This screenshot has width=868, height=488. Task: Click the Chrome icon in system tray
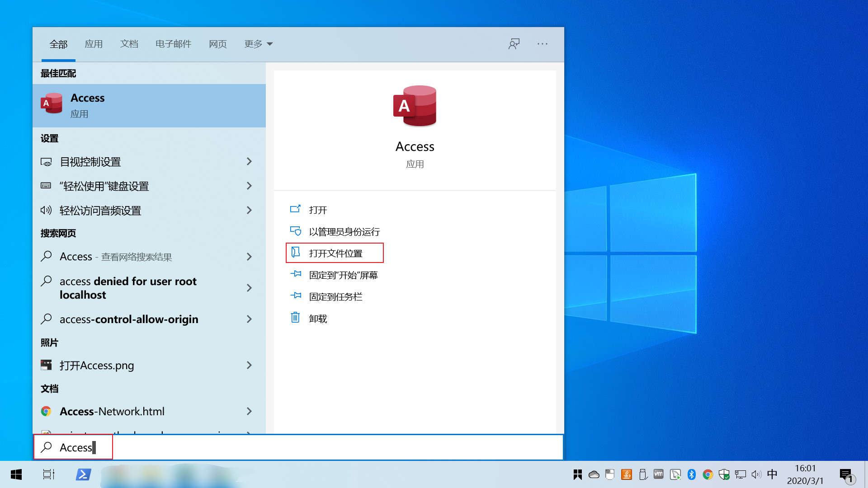coord(708,474)
